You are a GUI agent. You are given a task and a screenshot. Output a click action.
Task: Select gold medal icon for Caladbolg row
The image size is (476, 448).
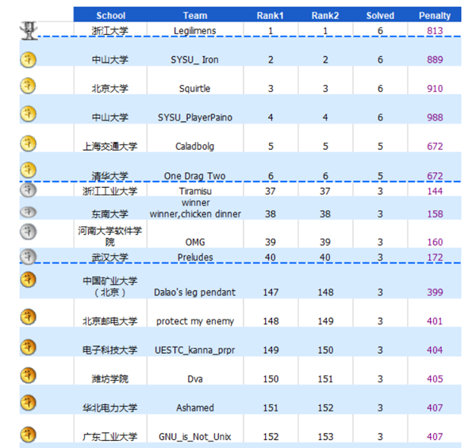(x=29, y=144)
